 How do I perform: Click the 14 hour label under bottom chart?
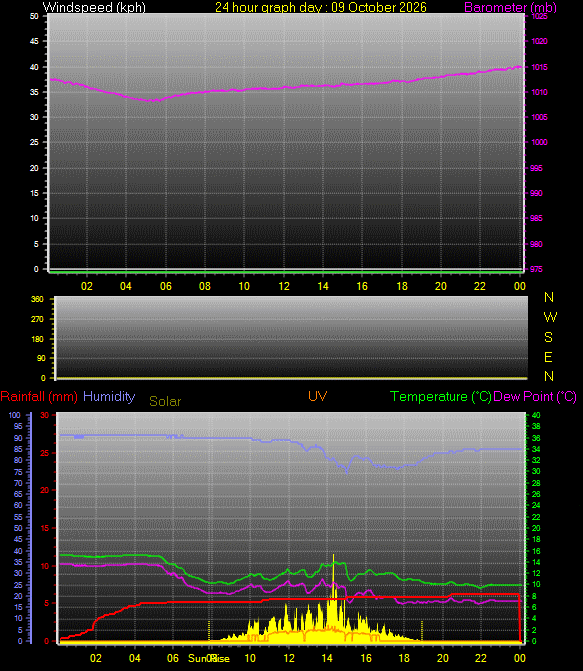327,658
